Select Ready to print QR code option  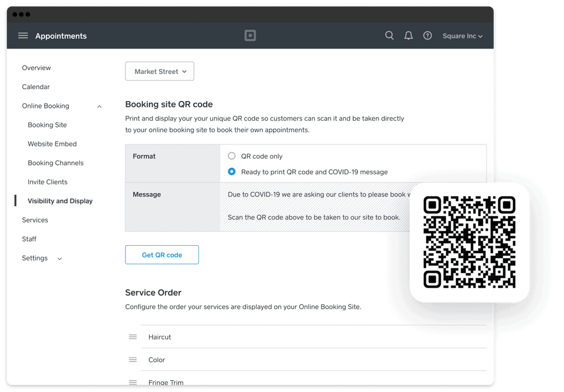tap(232, 172)
